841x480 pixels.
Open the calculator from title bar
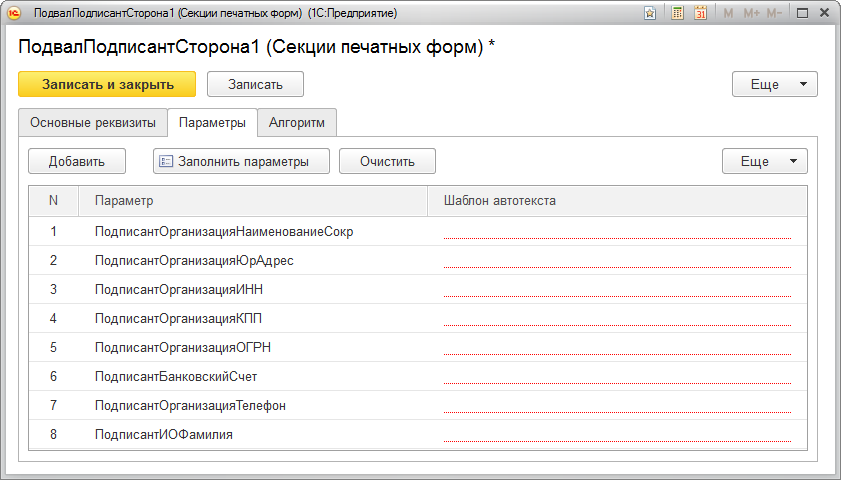[678, 14]
